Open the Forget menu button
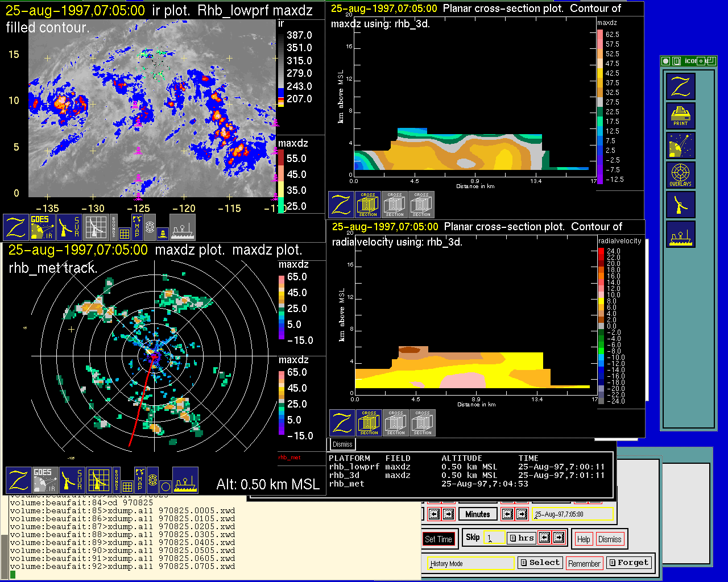Image resolution: width=728 pixels, height=582 pixels. 628,563
